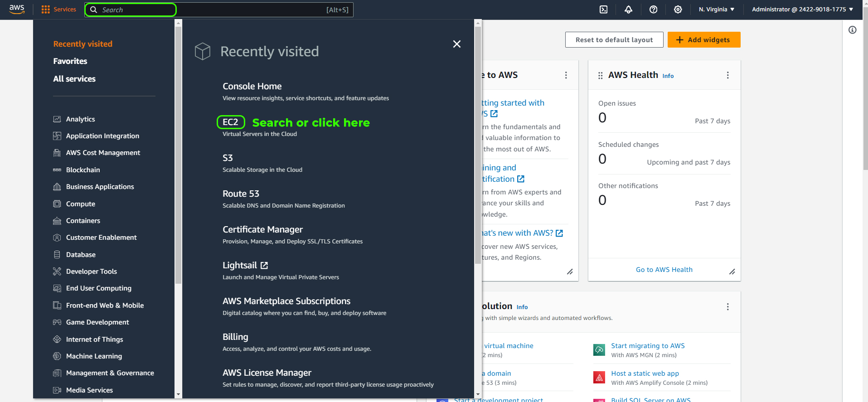Image resolution: width=868 pixels, height=402 pixels.
Task: Click the AWS MGN migration icon
Action: click(599, 350)
